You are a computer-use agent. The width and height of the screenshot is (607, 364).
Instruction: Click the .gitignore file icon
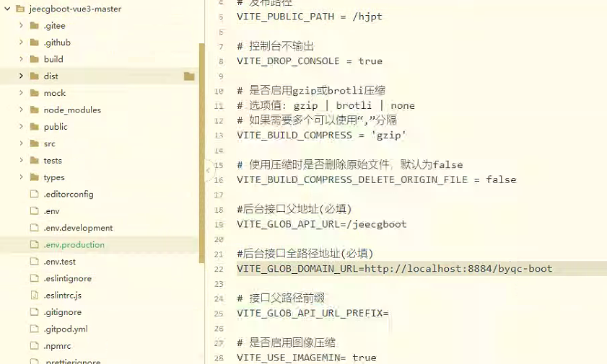pos(35,312)
